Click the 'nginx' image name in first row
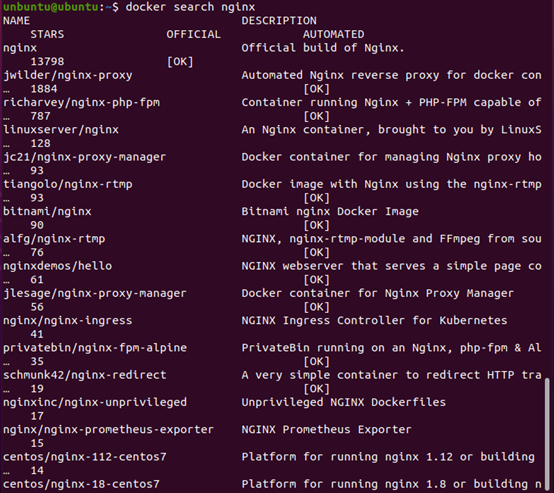 pos(20,48)
